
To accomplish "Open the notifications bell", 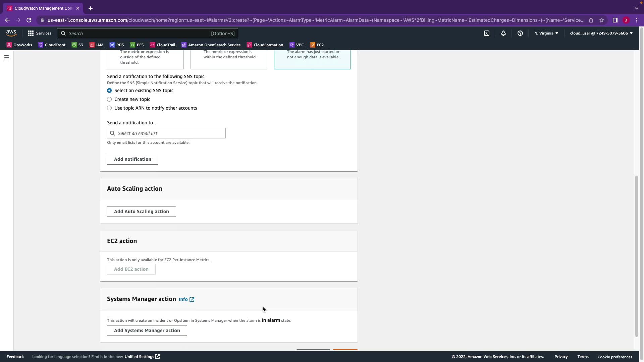I will pyautogui.click(x=503, y=33).
